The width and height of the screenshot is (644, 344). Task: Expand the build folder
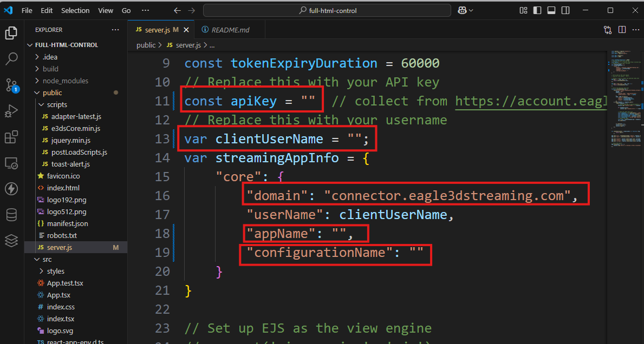click(x=76, y=69)
